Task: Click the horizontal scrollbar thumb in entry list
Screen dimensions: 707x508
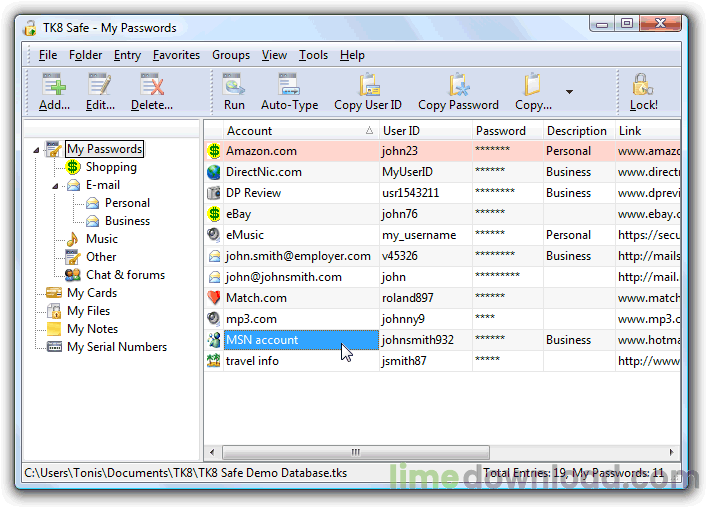Action: click(x=356, y=452)
